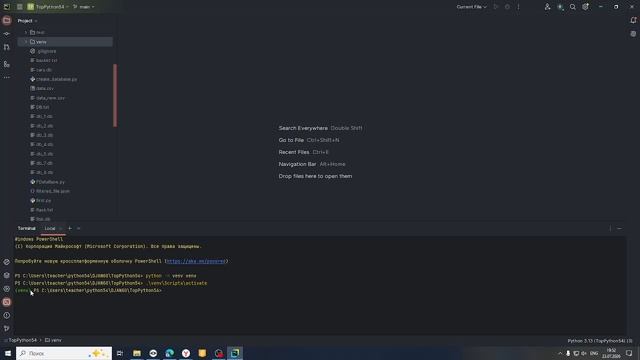Open the aka.ms PowerShell link
Image resolution: width=640 pixels, height=360 pixels.
[x=196, y=261]
